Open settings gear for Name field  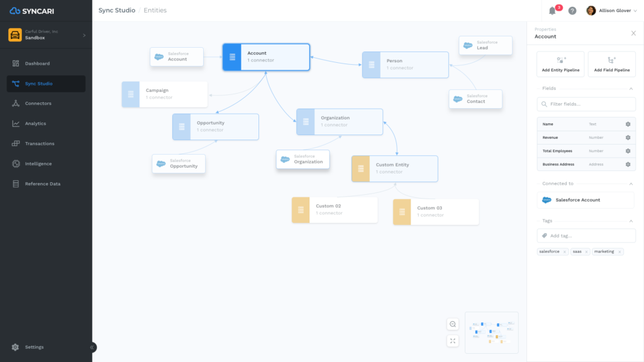(x=628, y=124)
